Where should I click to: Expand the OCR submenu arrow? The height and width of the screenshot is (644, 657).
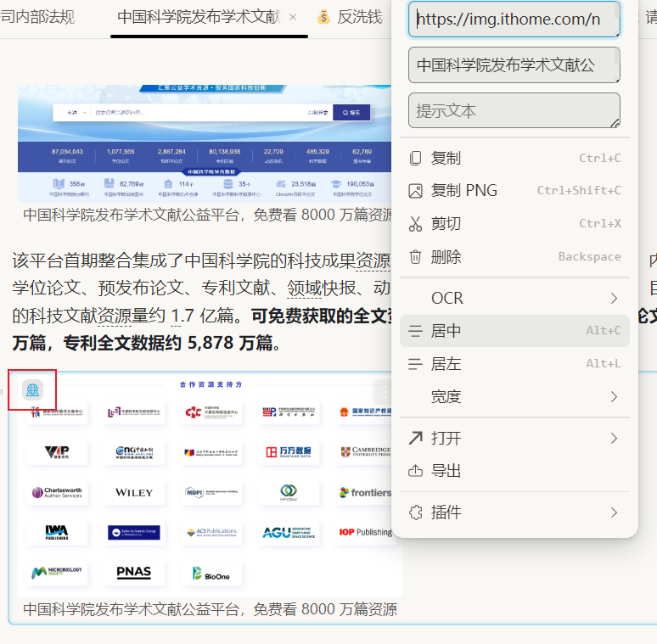[614, 298]
